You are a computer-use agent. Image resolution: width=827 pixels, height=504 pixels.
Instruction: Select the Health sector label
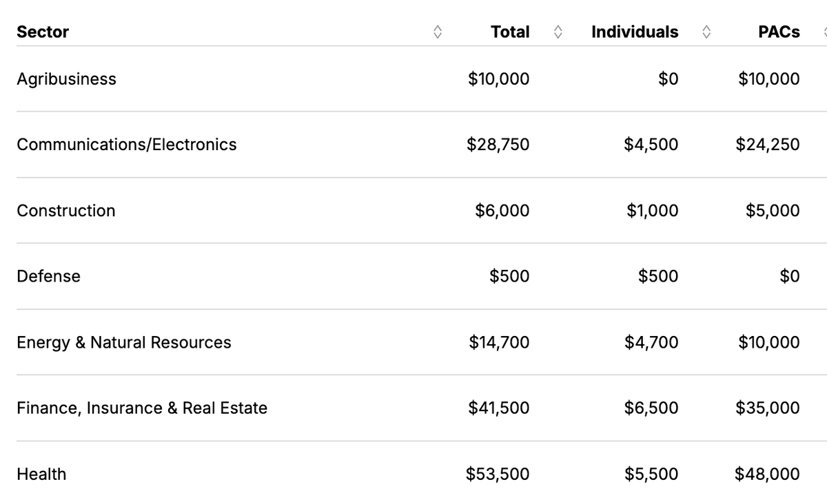(41, 474)
